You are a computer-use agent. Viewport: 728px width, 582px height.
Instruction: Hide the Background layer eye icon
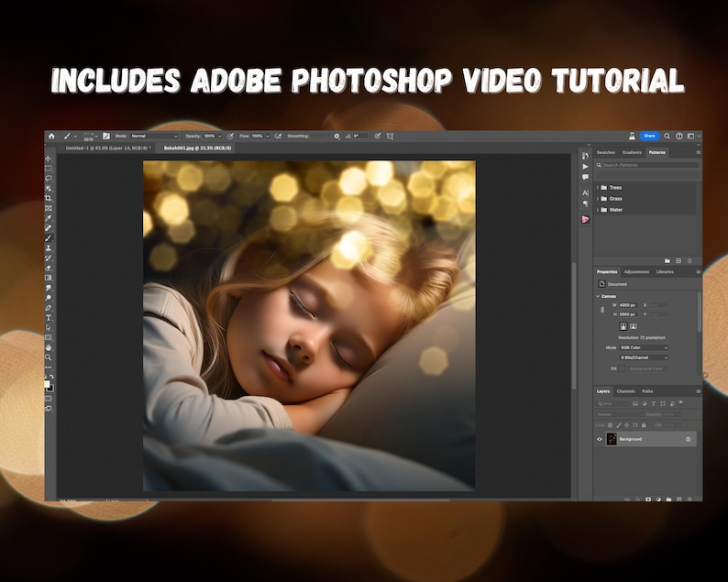[x=600, y=439]
